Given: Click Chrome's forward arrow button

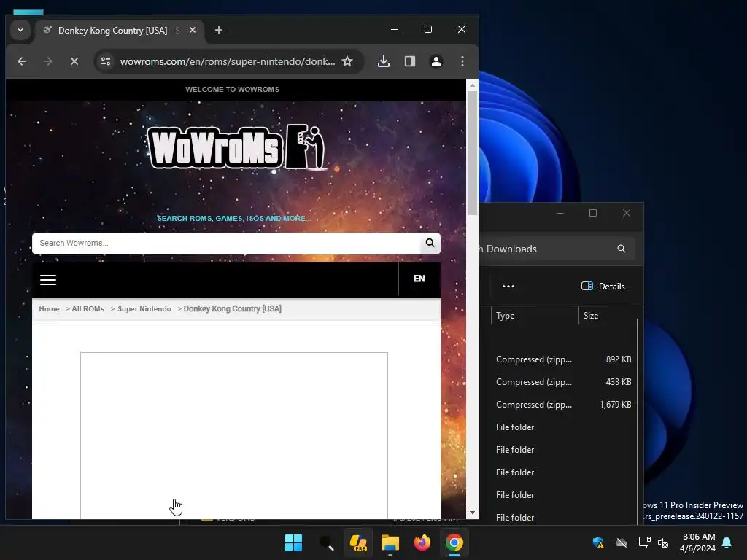Looking at the screenshot, I should tap(47, 61).
